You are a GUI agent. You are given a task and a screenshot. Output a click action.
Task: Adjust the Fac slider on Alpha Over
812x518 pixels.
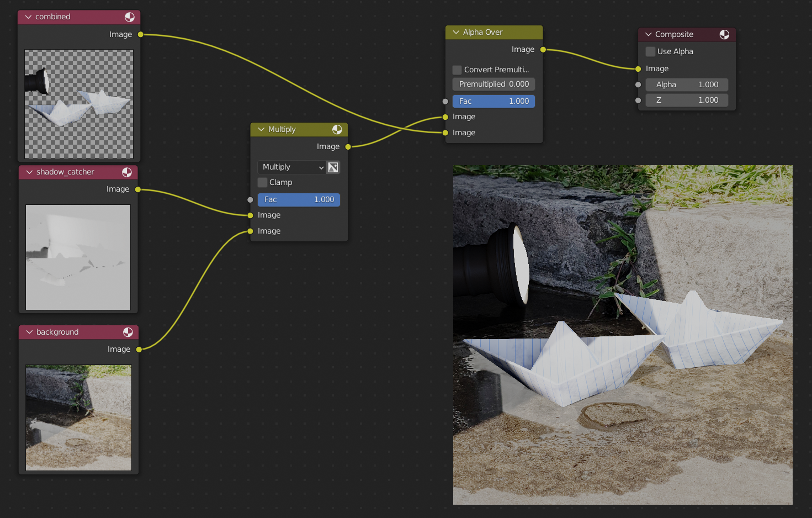pyautogui.click(x=493, y=101)
